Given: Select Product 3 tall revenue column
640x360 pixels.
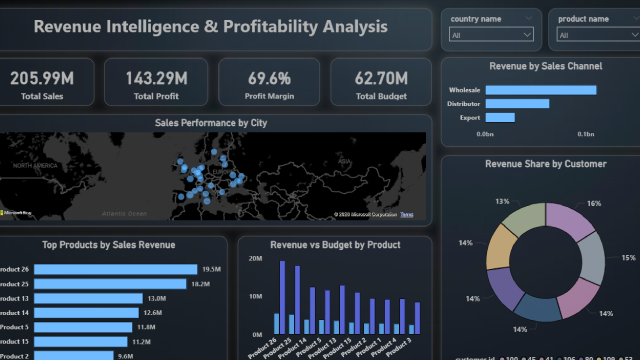Looking at the screenshot, I should (417, 318).
